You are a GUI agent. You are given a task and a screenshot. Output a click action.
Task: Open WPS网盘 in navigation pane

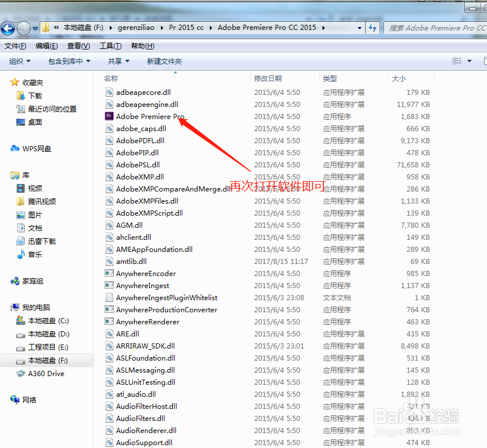37,149
